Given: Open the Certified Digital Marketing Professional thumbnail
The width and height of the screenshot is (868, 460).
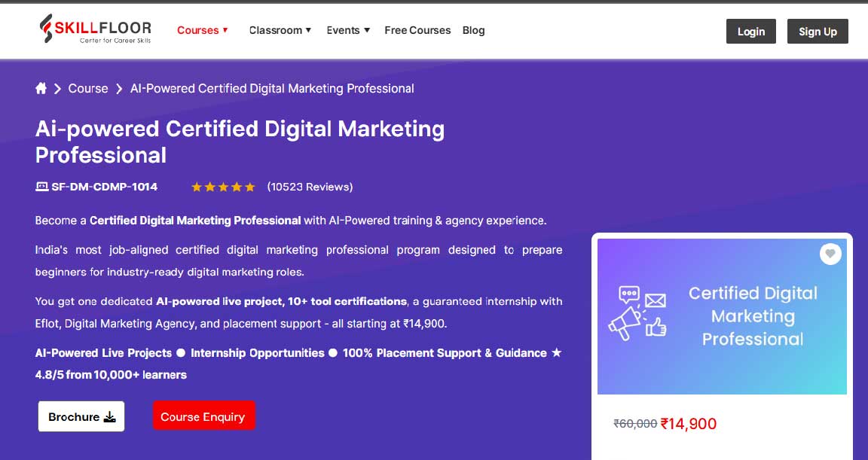Looking at the screenshot, I should click(x=722, y=316).
